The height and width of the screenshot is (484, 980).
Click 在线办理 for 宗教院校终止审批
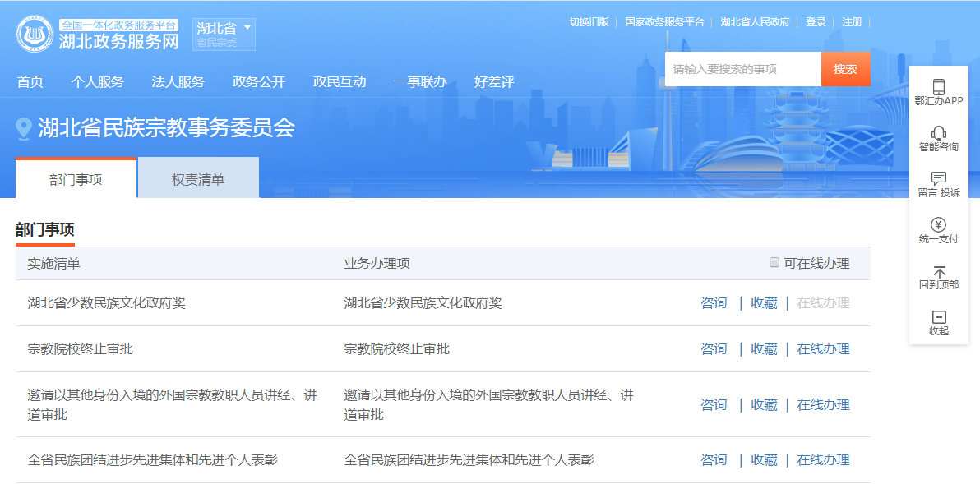click(x=823, y=349)
